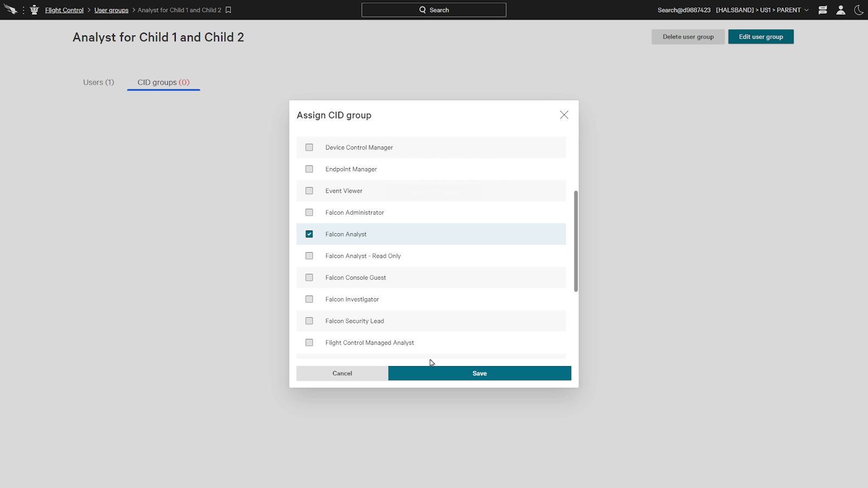Check the Endpoint Manager checkbox

coord(309,169)
